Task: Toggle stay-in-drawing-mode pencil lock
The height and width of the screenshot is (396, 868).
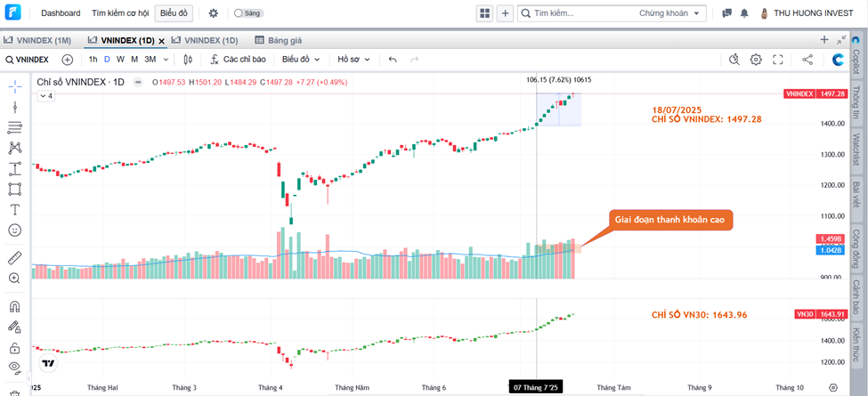Action: (15, 327)
